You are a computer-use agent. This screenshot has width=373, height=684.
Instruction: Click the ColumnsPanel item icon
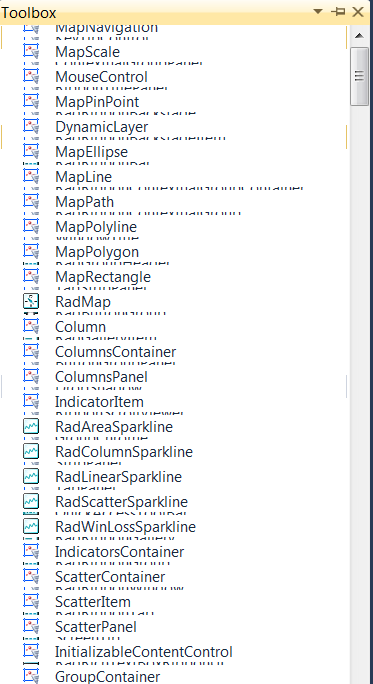point(31,376)
